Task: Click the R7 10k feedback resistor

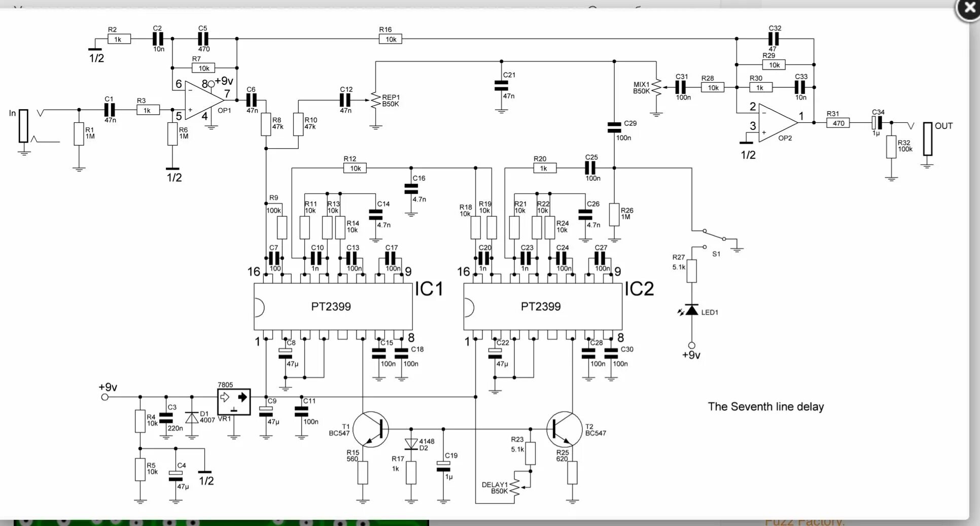Action: click(x=204, y=68)
